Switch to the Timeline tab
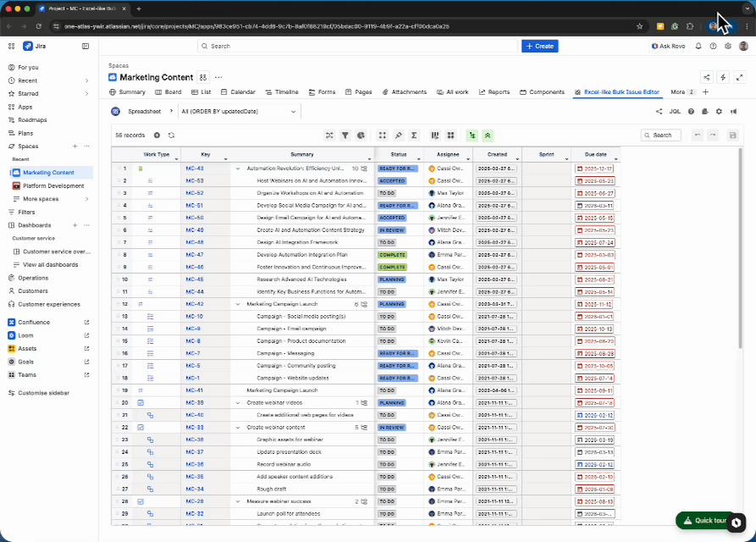This screenshot has width=756, height=542. click(x=282, y=91)
